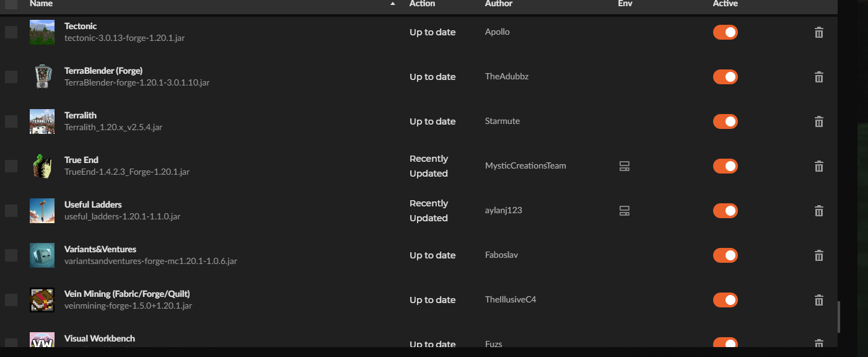Screen dimensions: 868x357
Task: Remove Terralith using its trash icon
Action: 818,121
